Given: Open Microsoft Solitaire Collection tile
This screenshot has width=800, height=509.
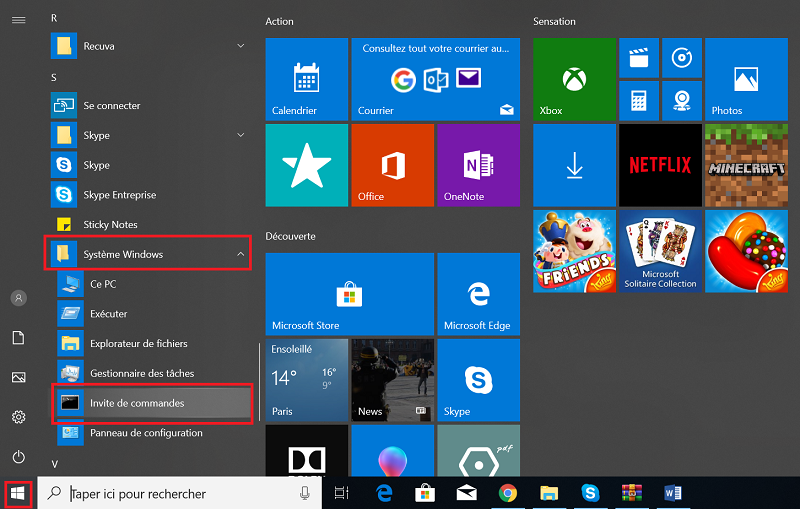Looking at the screenshot, I should point(660,251).
